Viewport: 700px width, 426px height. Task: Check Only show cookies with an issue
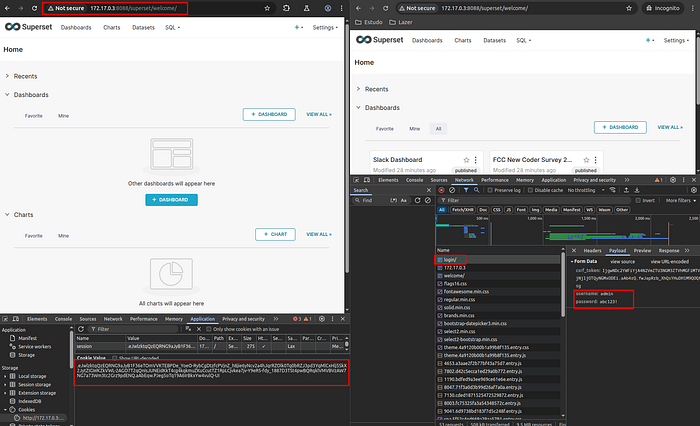(208, 329)
